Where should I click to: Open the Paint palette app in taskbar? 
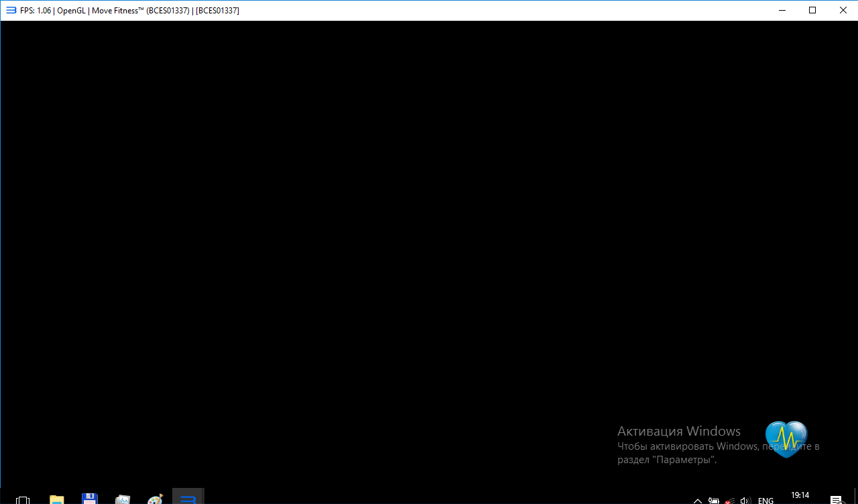(x=155, y=499)
